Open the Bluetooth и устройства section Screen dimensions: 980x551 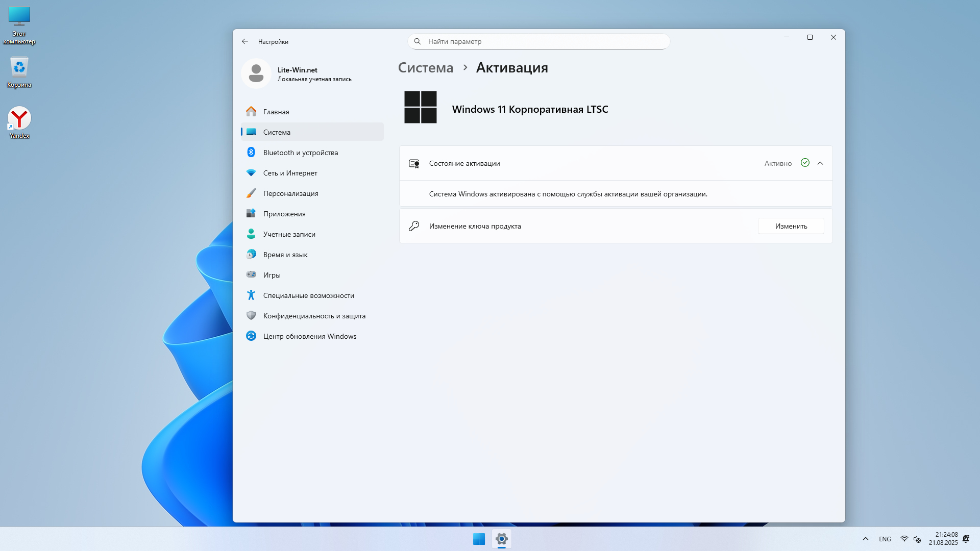click(300, 153)
